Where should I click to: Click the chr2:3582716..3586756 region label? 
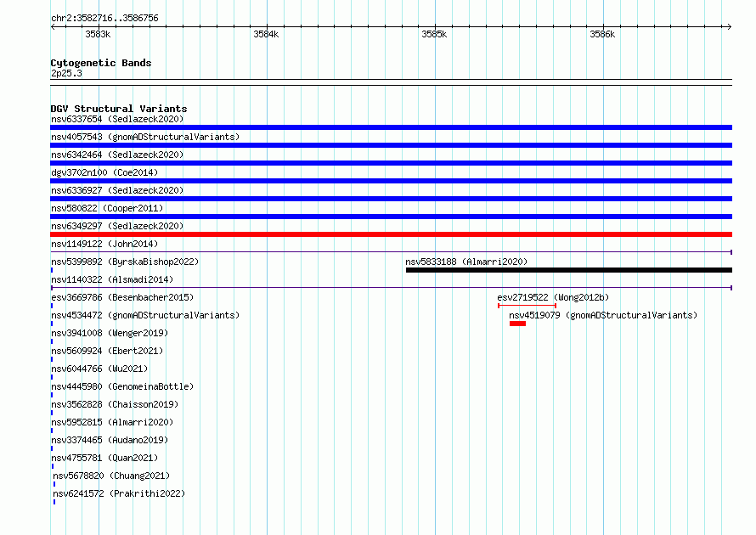[x=104, y=18]
